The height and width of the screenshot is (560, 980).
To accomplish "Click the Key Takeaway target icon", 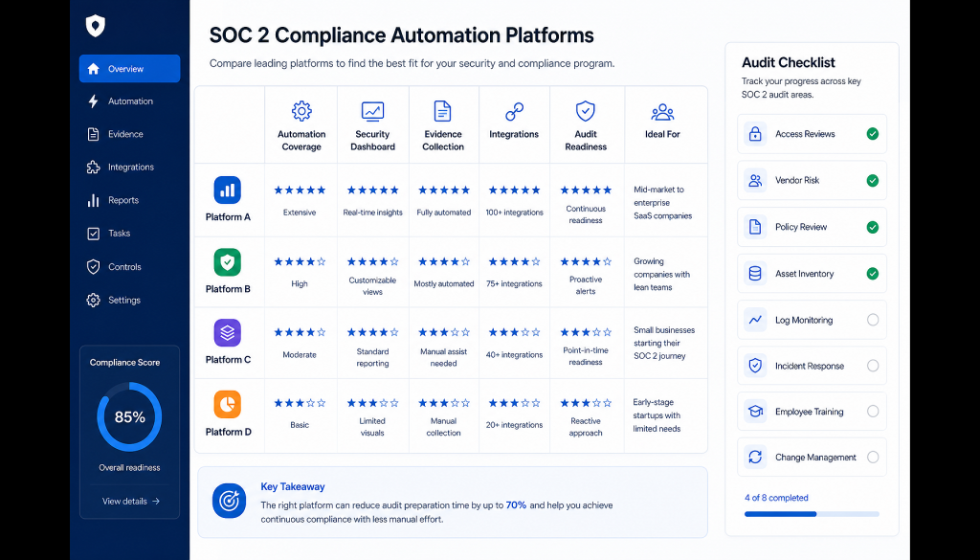I will 229,501.
